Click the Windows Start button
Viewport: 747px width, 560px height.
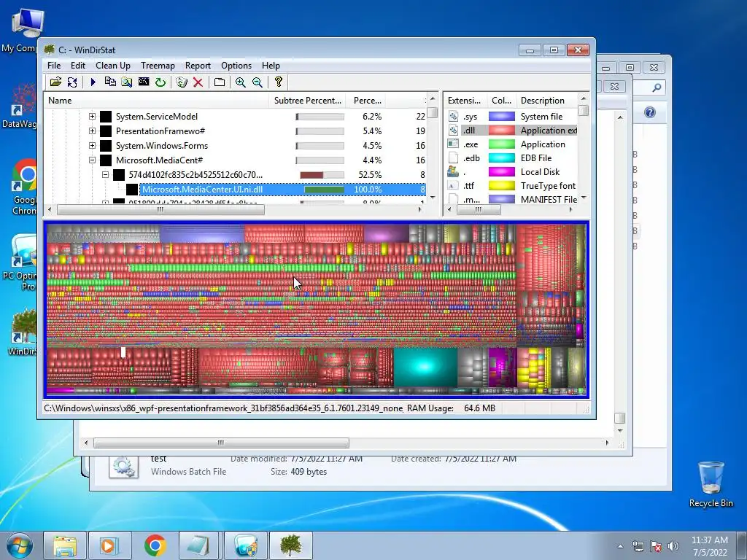coord(20,545)
